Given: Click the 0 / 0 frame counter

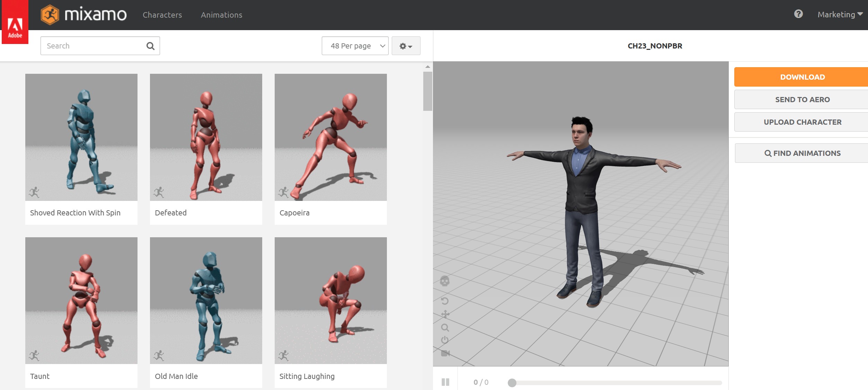Looking at the screenshot, I should point(481,382).
